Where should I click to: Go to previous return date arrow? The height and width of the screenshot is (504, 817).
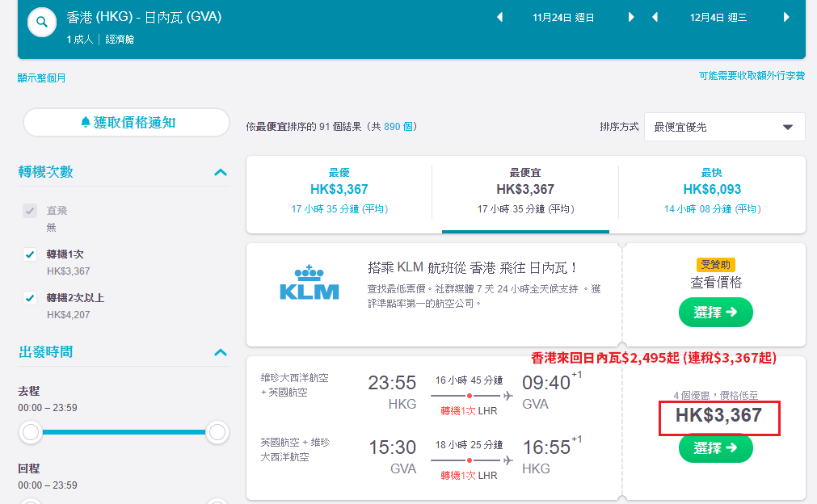[x=655, y=17]
